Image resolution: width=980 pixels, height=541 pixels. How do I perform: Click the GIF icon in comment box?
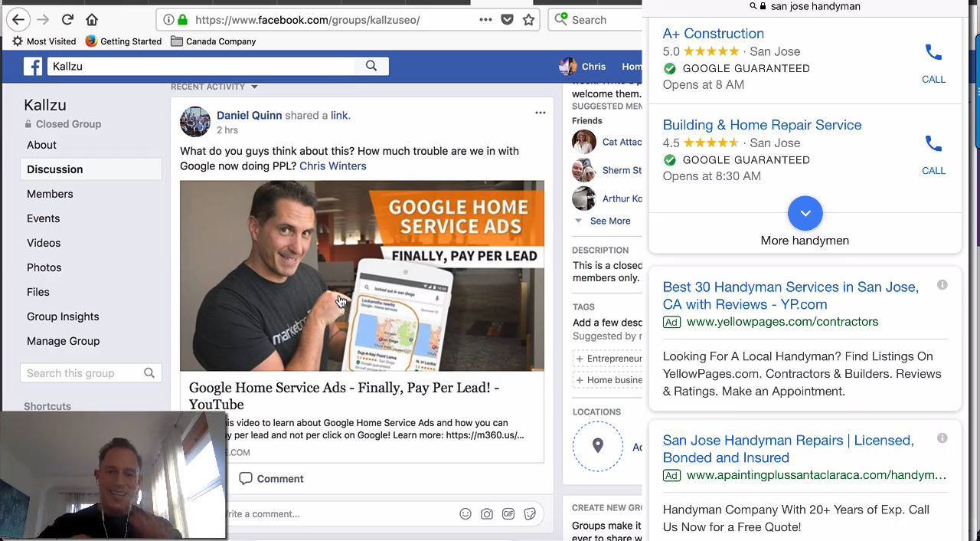(x=508, y=514)
